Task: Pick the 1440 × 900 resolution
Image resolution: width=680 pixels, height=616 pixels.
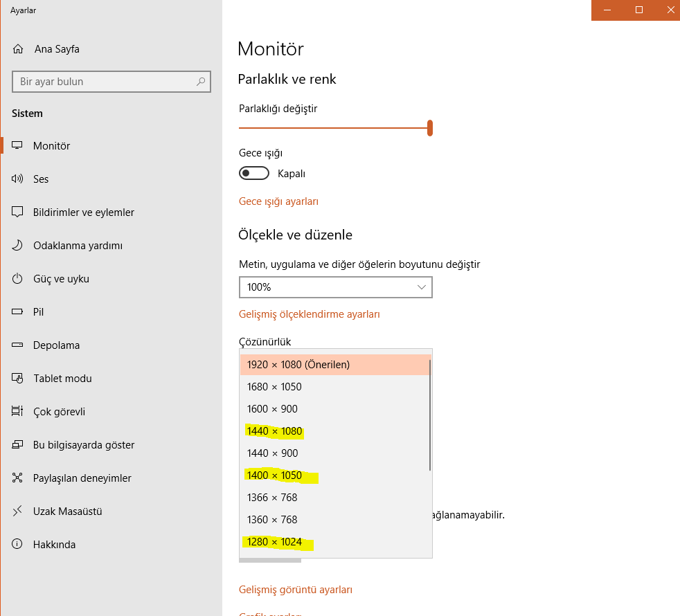Action: coord(334,453)
